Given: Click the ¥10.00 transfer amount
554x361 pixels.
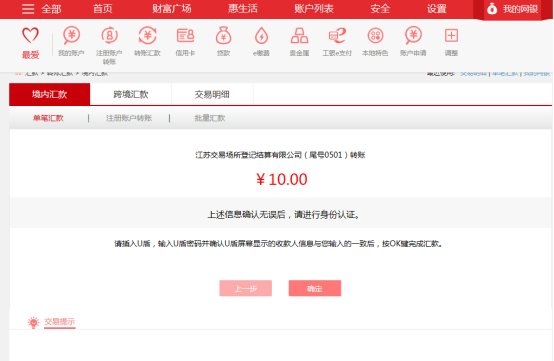Looking at the screenshot, I should 282,179.
